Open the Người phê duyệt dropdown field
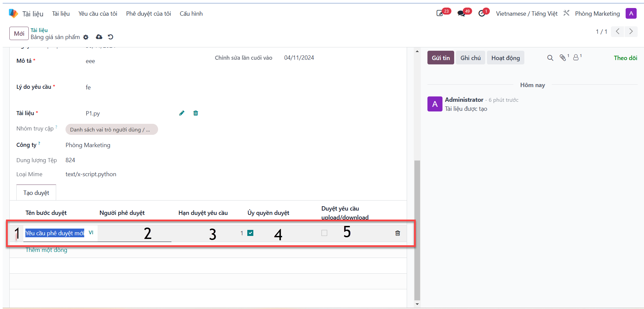The height and width of the screenshot is (309, 644). tap(135, 233)
